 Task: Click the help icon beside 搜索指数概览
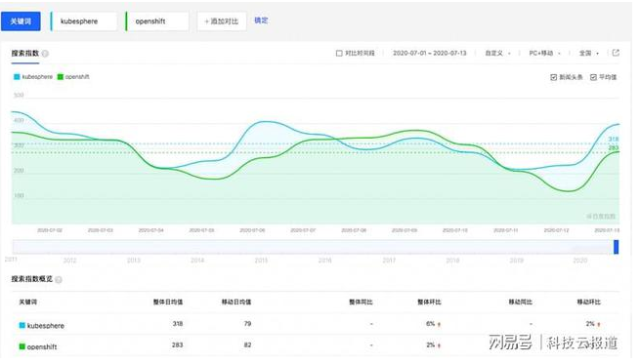(59, 280)
